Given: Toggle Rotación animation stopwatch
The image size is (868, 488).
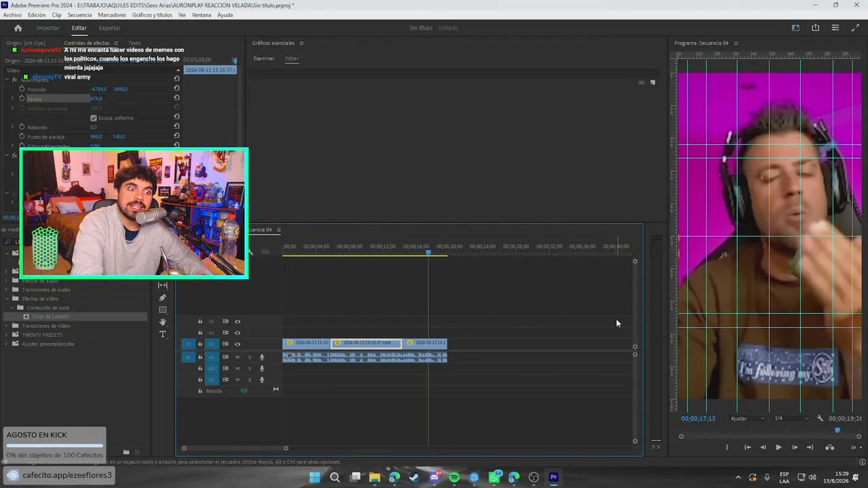Looking at the screenshot, I should point(22,127).
